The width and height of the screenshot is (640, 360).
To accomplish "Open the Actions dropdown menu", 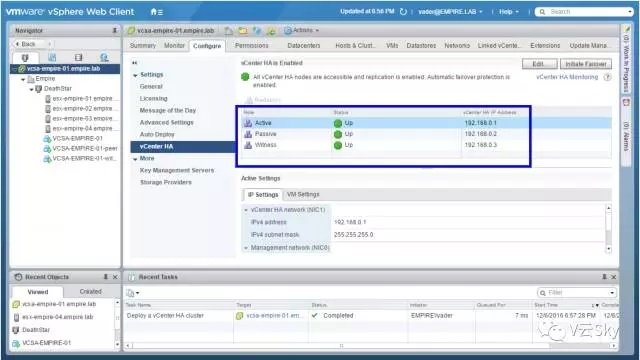I will pyautogui.click(x=301, y=30).
